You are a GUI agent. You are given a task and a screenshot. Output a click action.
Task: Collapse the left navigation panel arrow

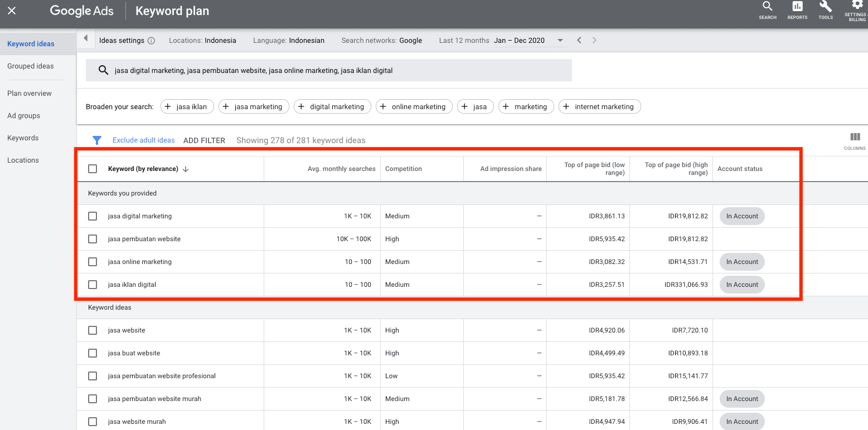pos(85,38)
